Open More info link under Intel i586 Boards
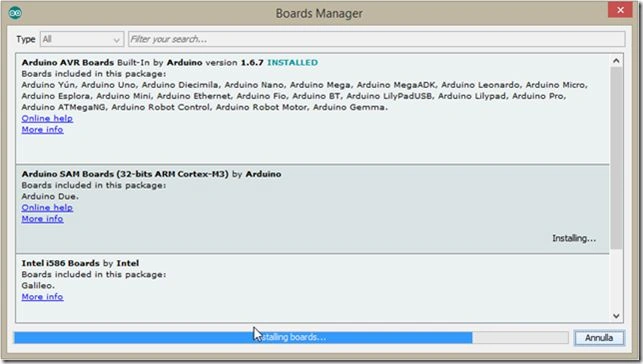The image size is (643, 364). [42, 297]
